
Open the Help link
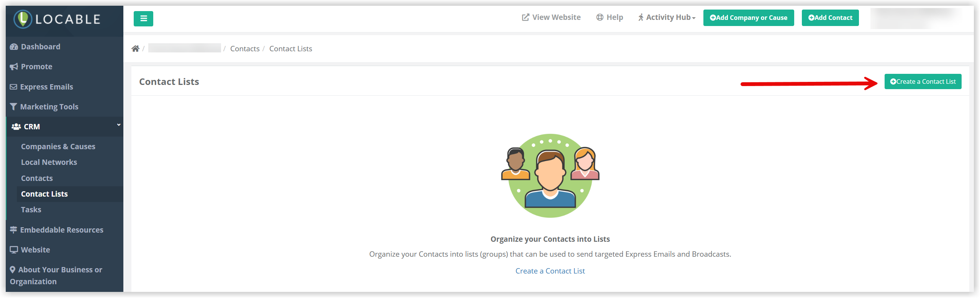tap(610, 18)
